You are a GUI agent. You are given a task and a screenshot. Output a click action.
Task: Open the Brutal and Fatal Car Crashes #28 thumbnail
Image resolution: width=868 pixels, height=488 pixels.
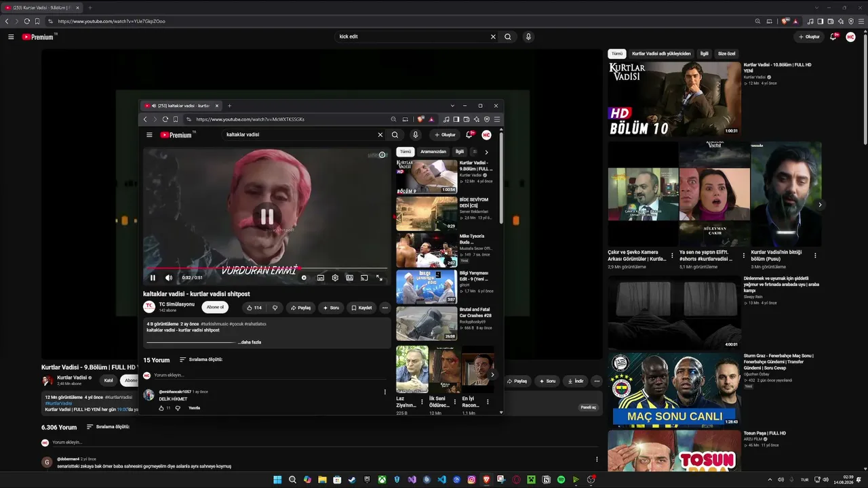(x=427, y=323)
